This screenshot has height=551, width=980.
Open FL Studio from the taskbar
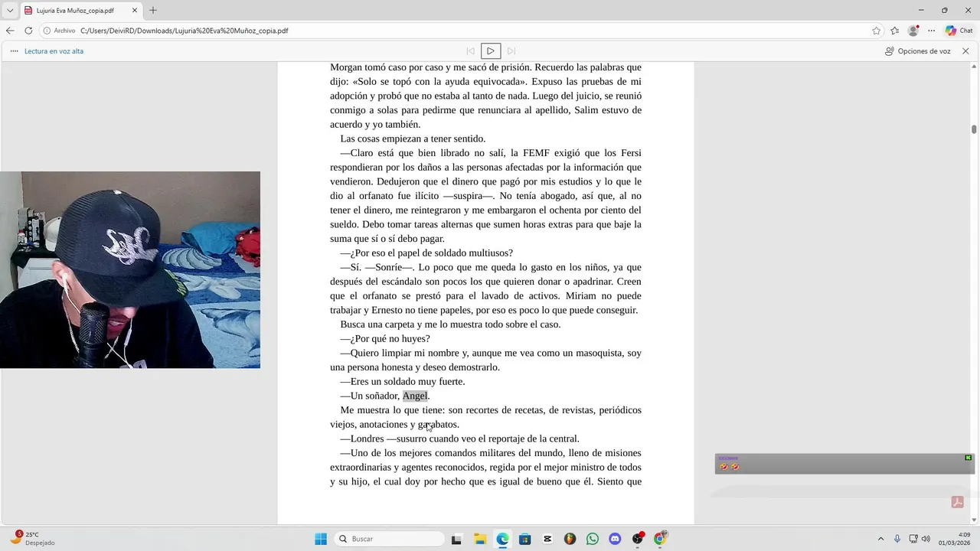pos(570,539)
